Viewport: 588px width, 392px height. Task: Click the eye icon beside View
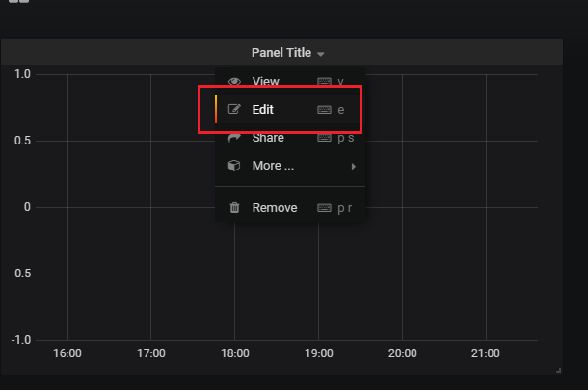pyautogui.click(x=234, y=82)
